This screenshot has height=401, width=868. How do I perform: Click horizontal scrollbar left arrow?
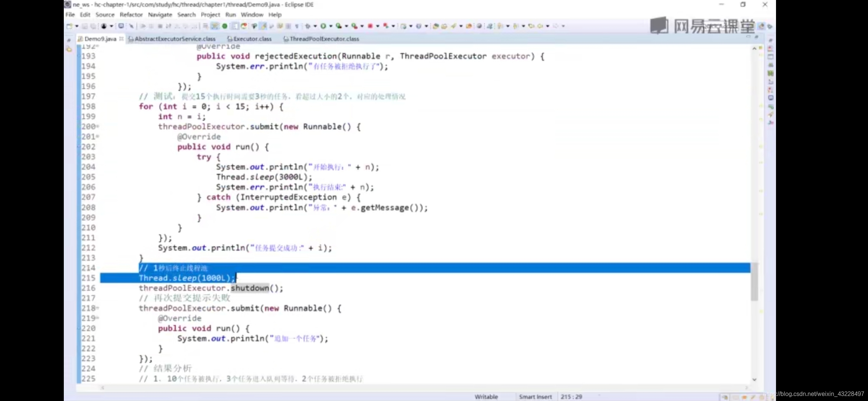tap(103, 388)
